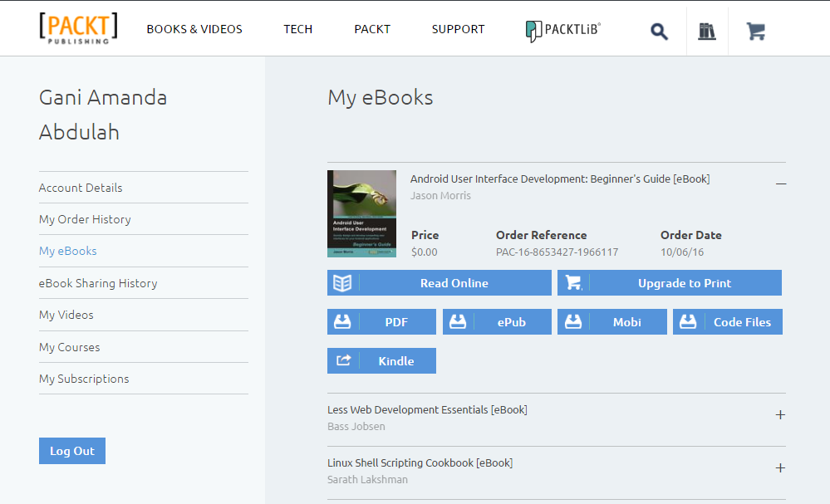Click the open-book icon on Read Online
The height and width of the screenshot is (504, 830).
coord(342,283)
